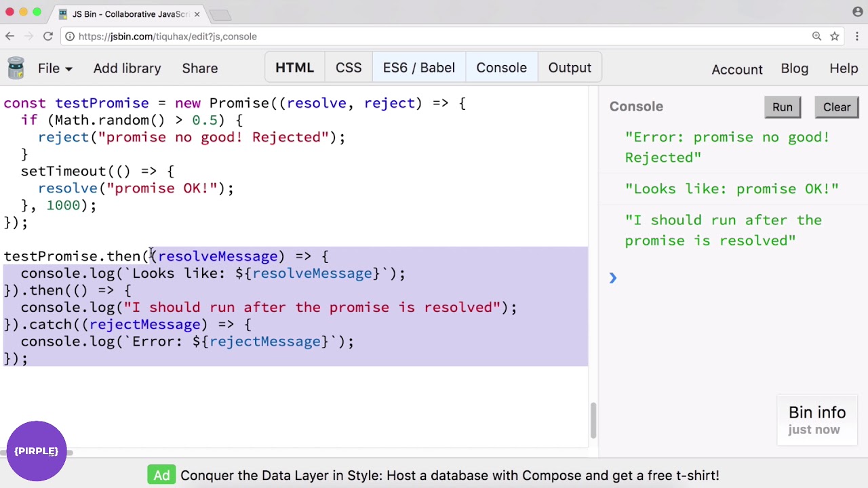Click the green Ad label

pyautogui.click(x=161, y=475)
